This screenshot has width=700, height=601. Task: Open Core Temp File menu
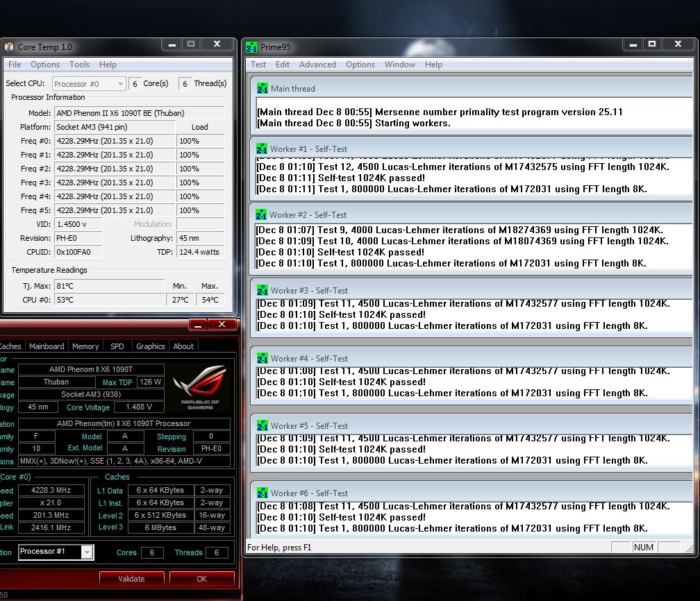coord(15,65)
